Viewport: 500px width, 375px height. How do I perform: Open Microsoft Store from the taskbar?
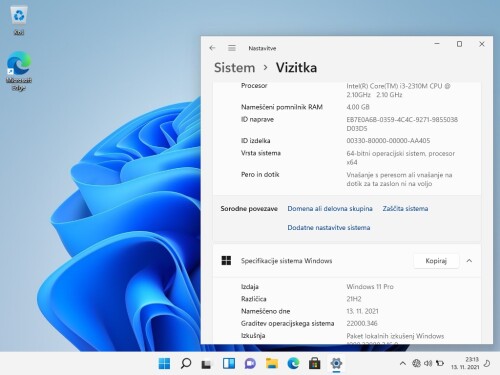(x=315, y=363)
